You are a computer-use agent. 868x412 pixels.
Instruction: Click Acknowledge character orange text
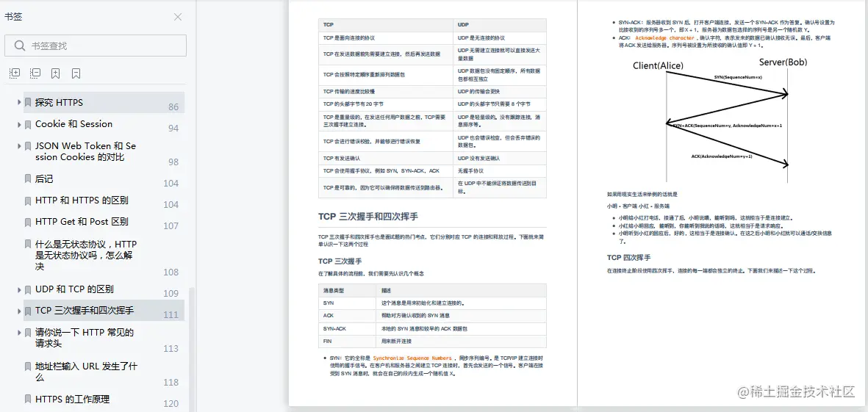(664, 38)
